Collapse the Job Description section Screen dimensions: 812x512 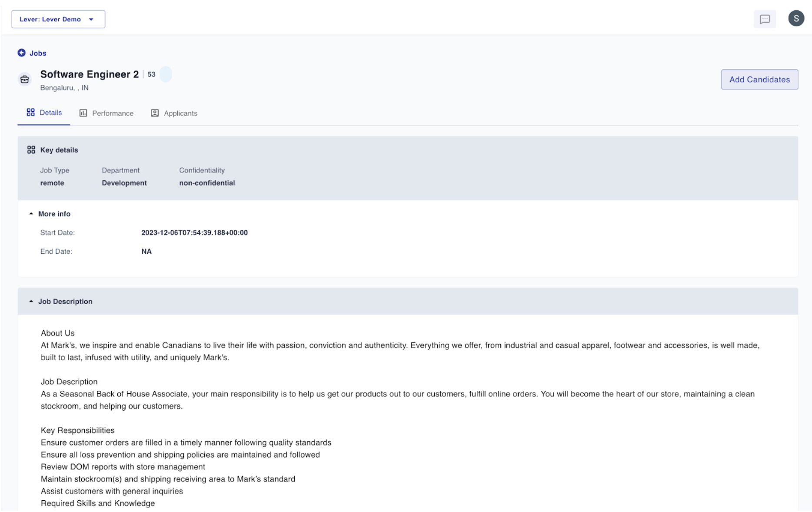pyautogui.click(x=31, y=301)
